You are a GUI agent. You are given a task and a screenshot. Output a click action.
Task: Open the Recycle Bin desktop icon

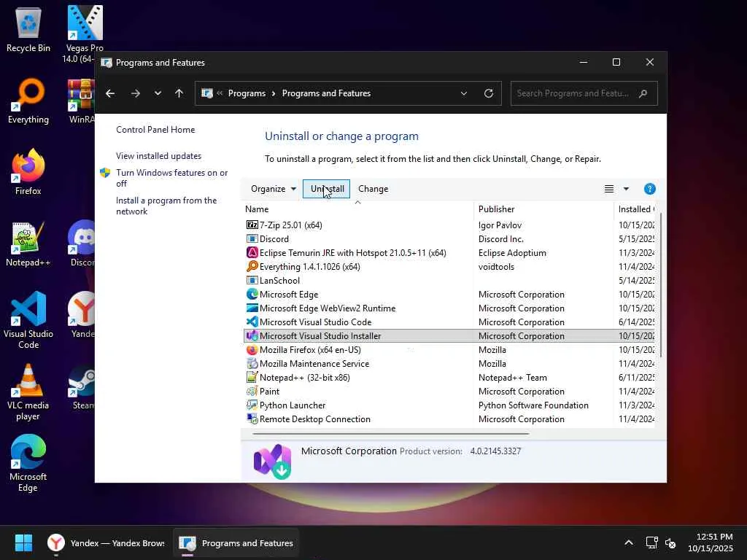[28, 29]
